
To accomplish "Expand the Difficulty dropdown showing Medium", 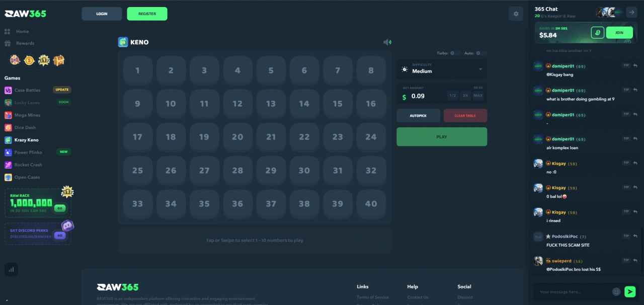I will 442,69.
